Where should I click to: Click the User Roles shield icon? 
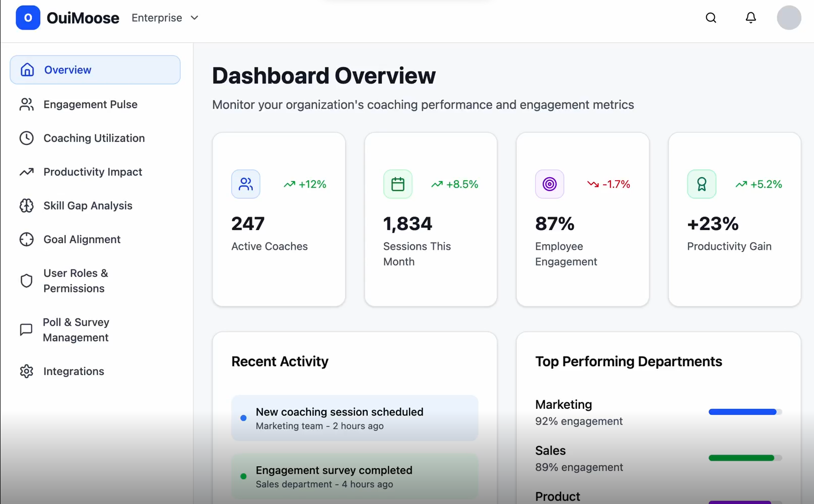(x=27, y=280)
